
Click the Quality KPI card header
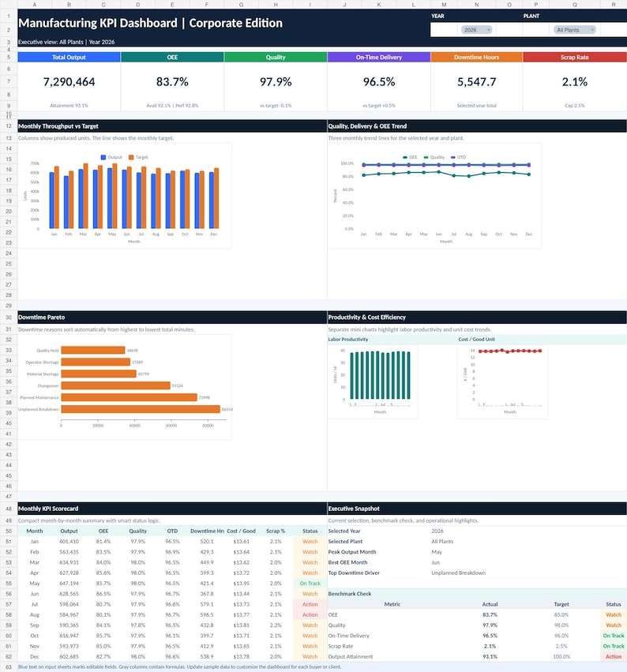pos(276,57)
